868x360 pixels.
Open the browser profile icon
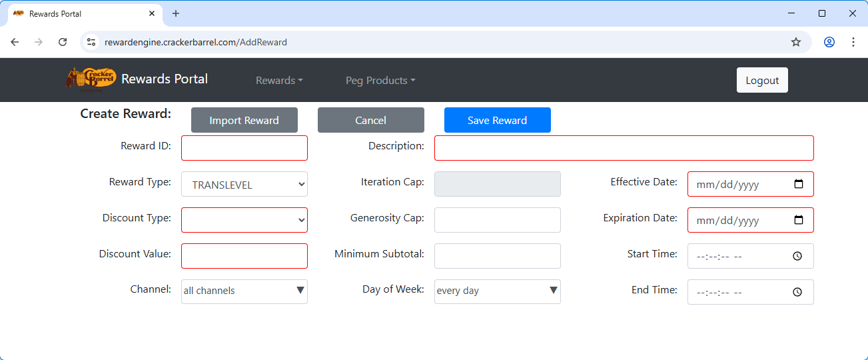(829, 42)
